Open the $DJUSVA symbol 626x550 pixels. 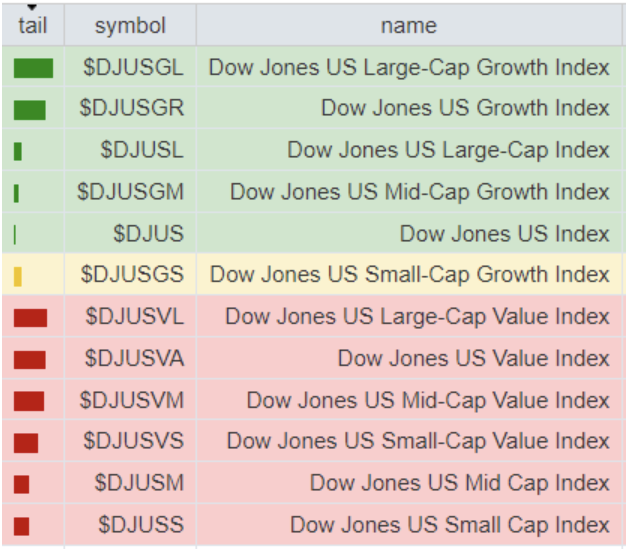134,358
